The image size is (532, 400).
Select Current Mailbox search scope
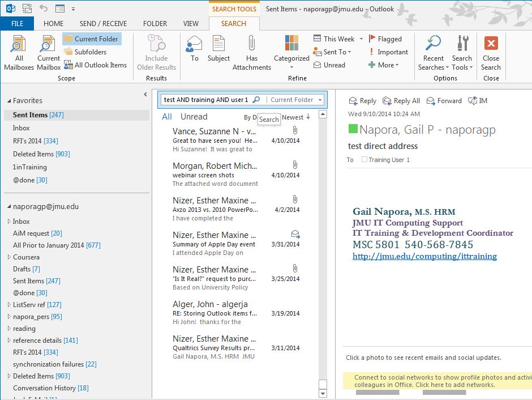49,53
